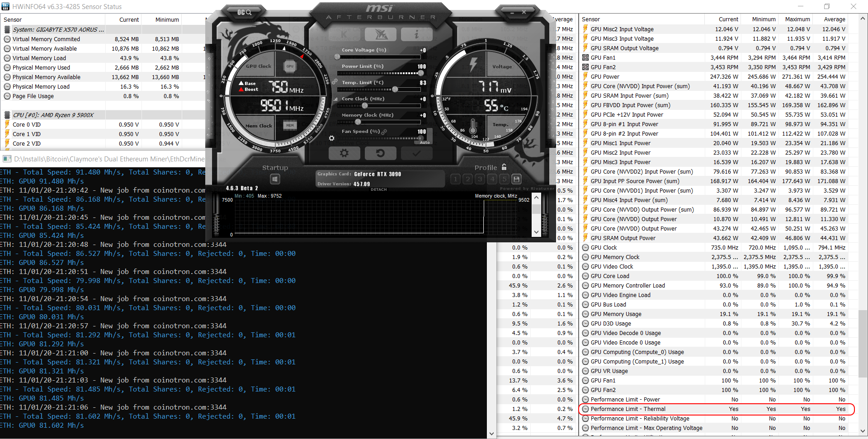Screen dimensions: 868x439
Task: Apply Afterburner settings with the checkmark button
Action: point(416,153)
